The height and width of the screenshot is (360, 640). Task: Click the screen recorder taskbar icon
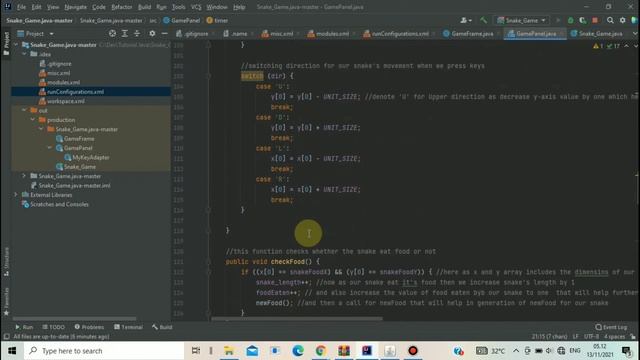click(413, 351)
